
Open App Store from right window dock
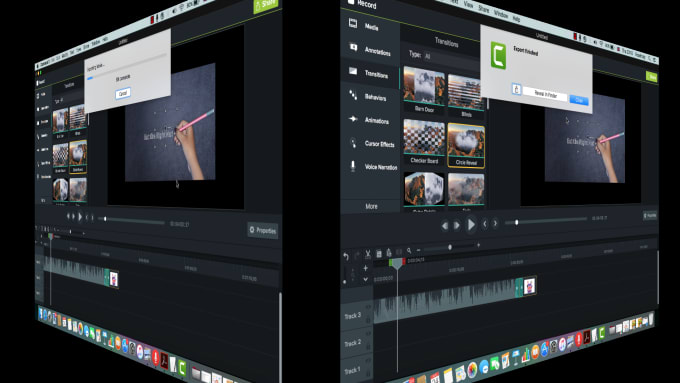click(544, 348)
